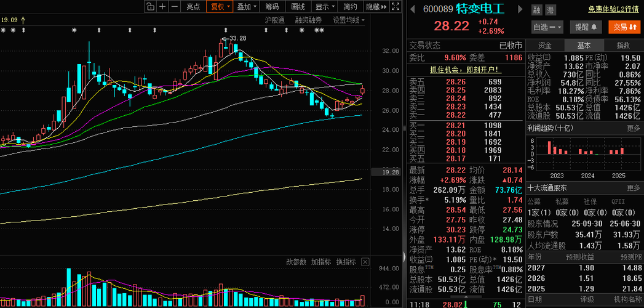Click the upward arrow next to 19.09
Viewport: 644px width, 308px height.
click(23, 19)
